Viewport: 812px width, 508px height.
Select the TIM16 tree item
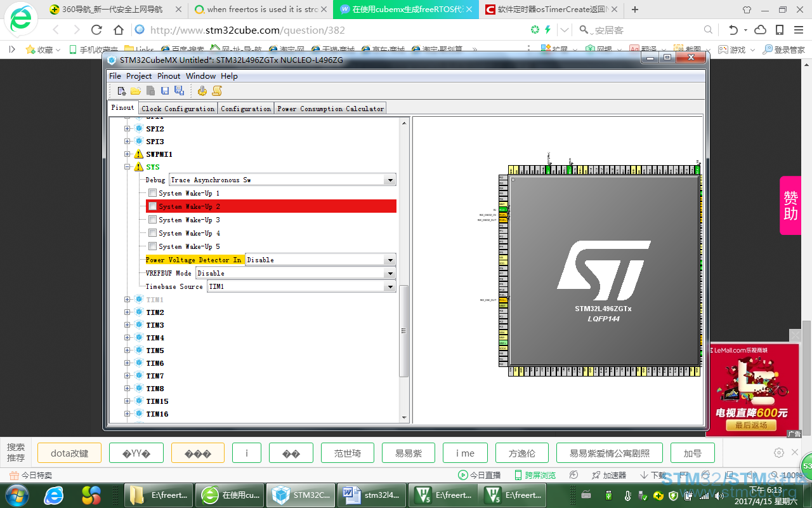(x=157, y=414)
